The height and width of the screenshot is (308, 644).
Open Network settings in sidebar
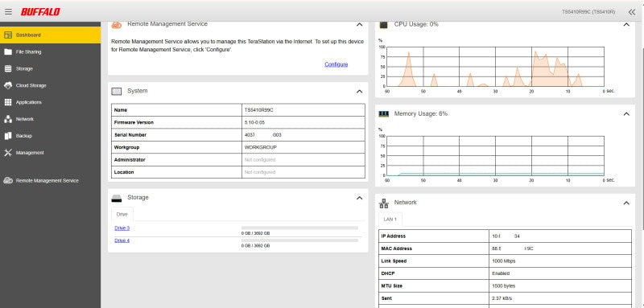pyautogui.click(x=50, y=119)
